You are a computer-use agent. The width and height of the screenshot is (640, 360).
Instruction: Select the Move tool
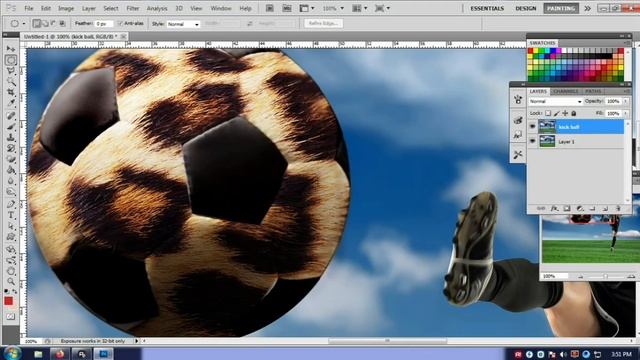click(x=11, y=49)
